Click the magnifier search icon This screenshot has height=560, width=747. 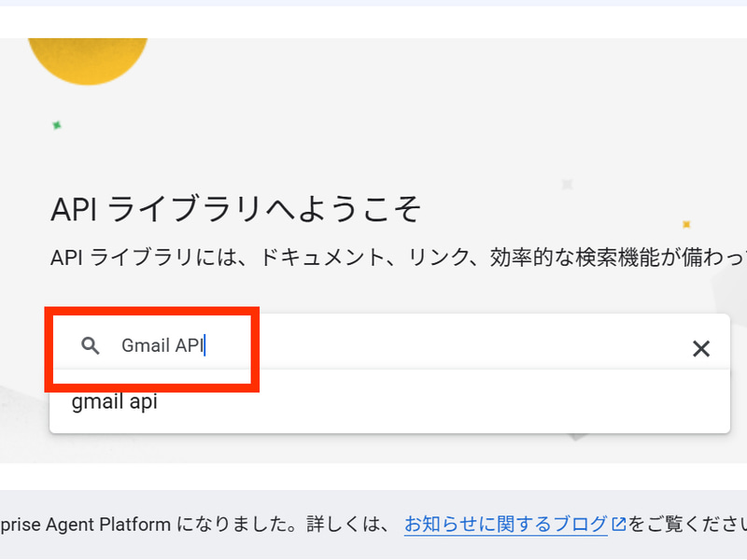tap(90, 345)
